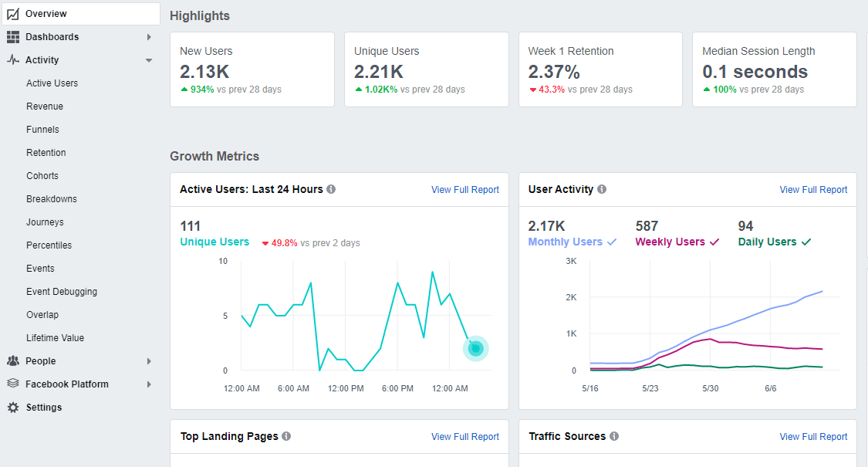Open View Full Report for User Activity
The height and width of the screenshot is (467, 868).
(x=813, y=190)
